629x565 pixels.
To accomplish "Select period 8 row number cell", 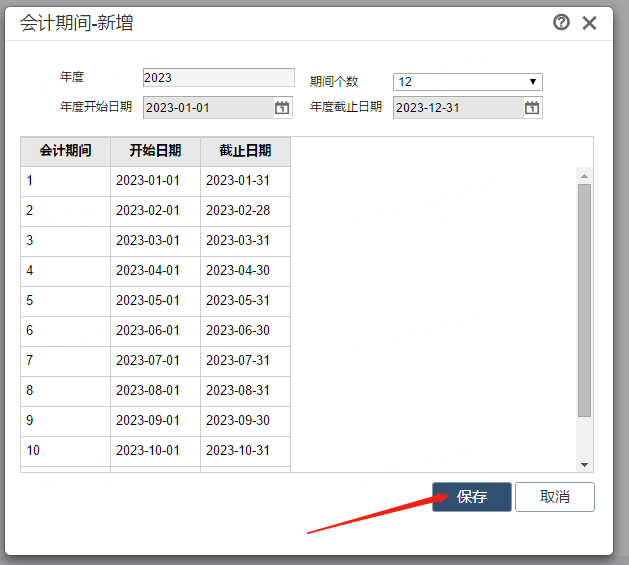I will 65,391.
